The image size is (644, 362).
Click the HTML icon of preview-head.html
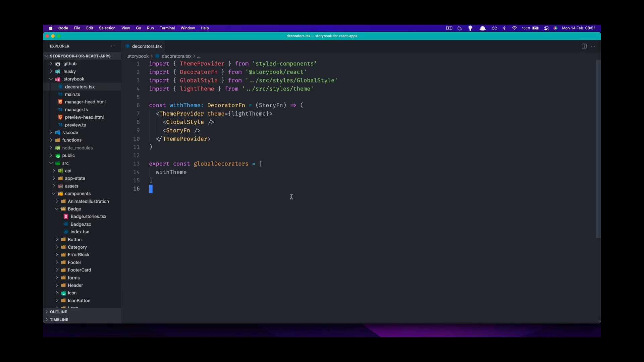(x=60, y=117)
